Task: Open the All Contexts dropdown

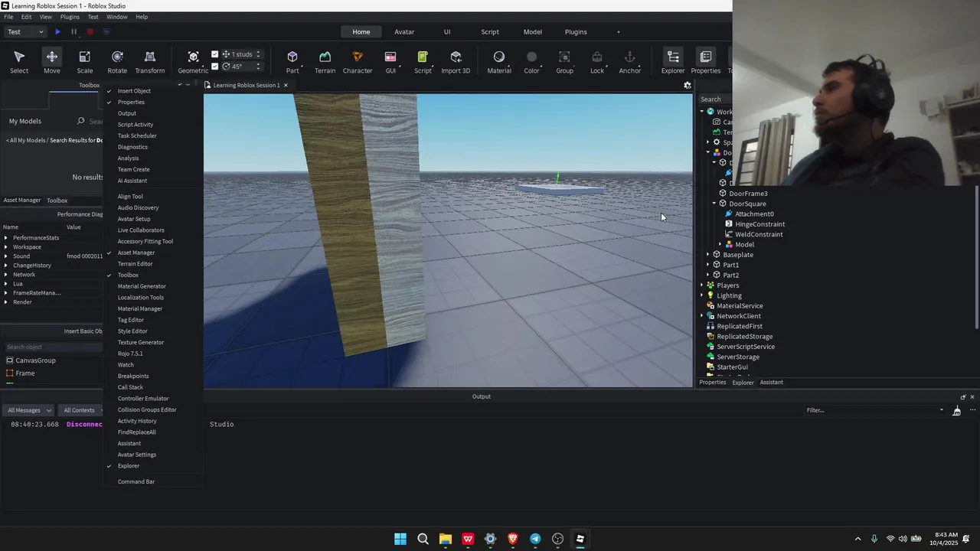Action: 82,410
